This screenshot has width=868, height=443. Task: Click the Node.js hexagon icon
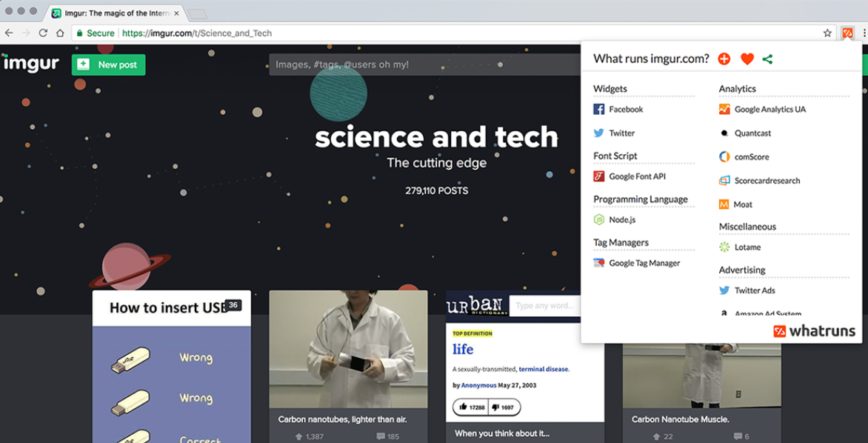point(599,219)
